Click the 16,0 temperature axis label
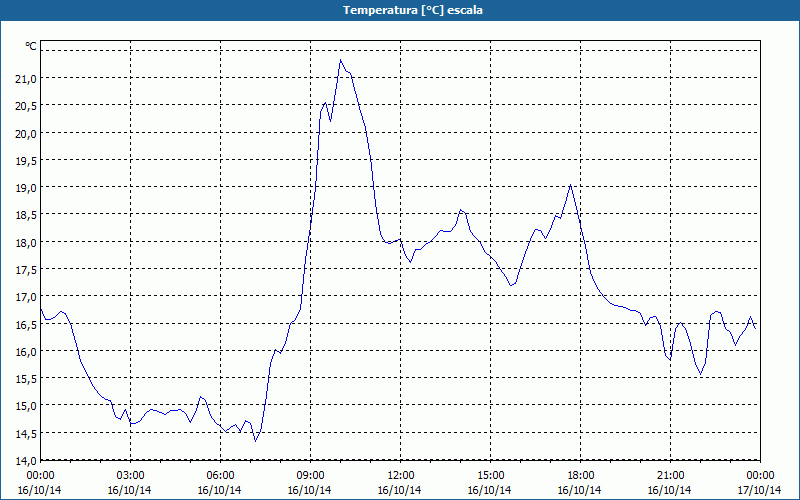Image resolution: width=800 pixels, height=500 pixels. 27,351
